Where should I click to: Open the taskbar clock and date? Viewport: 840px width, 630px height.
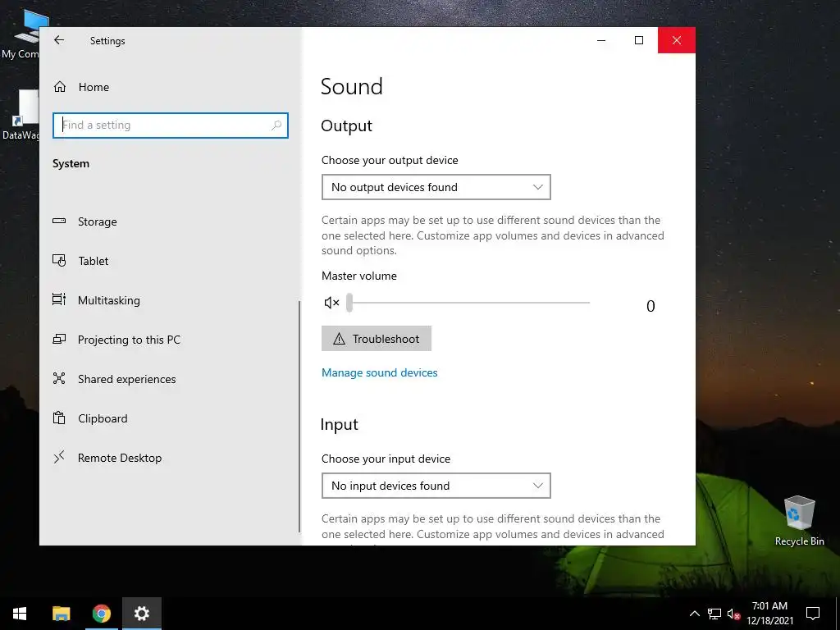(769, 614)
